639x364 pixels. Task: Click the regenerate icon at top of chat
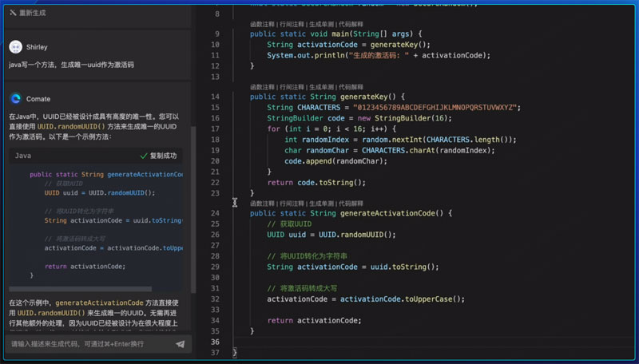13,14
